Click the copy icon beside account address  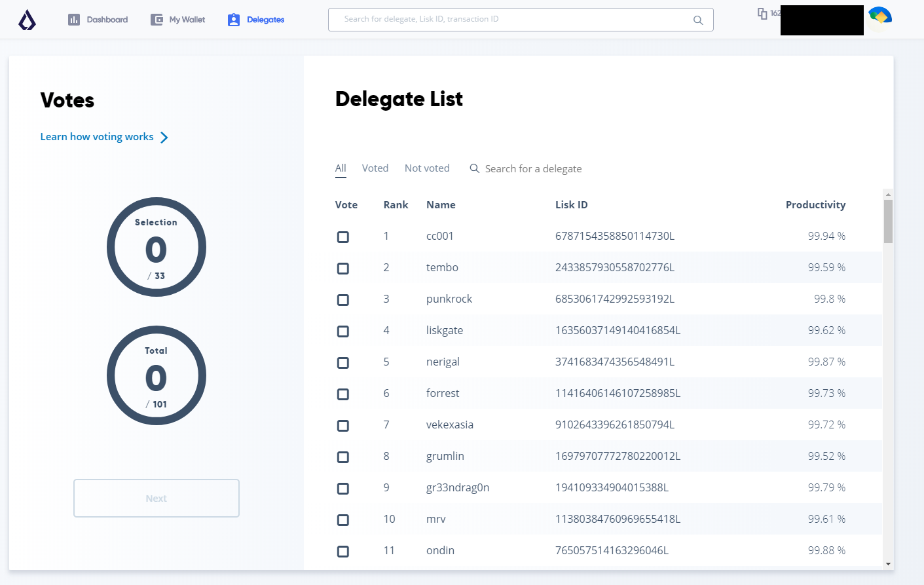(x=762, y=13)
